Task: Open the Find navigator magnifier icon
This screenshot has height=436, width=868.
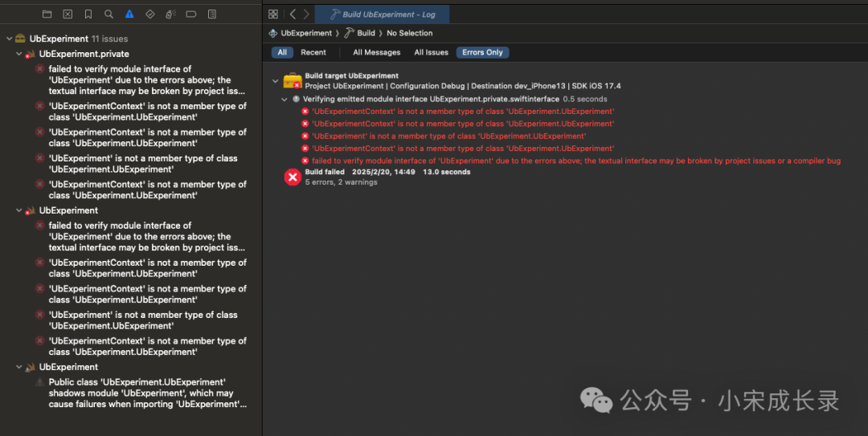Action: click(108, 14)
